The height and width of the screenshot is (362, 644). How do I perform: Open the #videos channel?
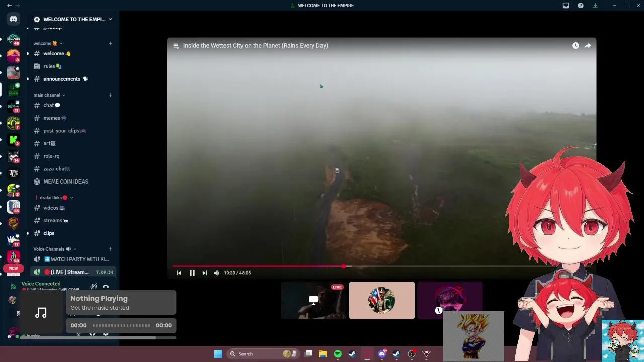click(73, 208)
